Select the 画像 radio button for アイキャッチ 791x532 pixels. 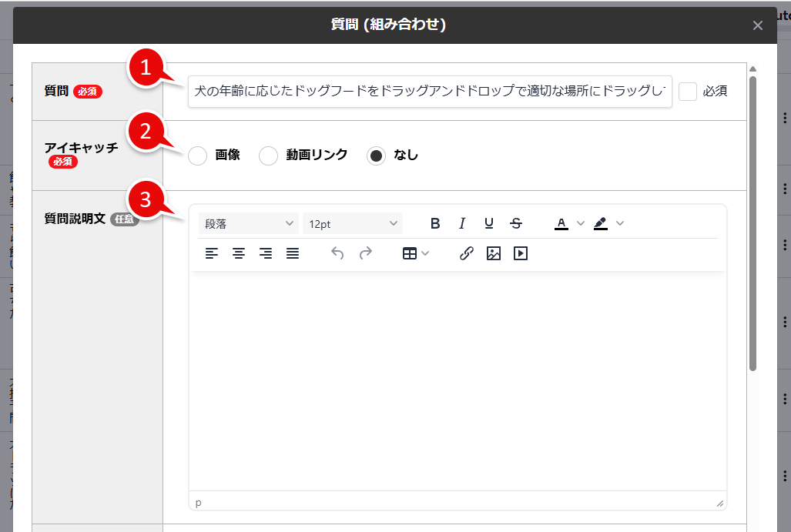pyautogui.click(x=197, y=156)
